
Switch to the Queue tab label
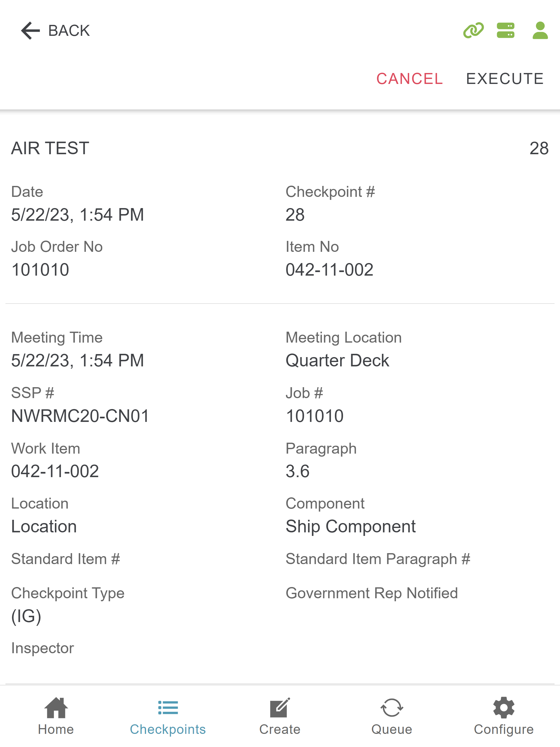[392, 730]
